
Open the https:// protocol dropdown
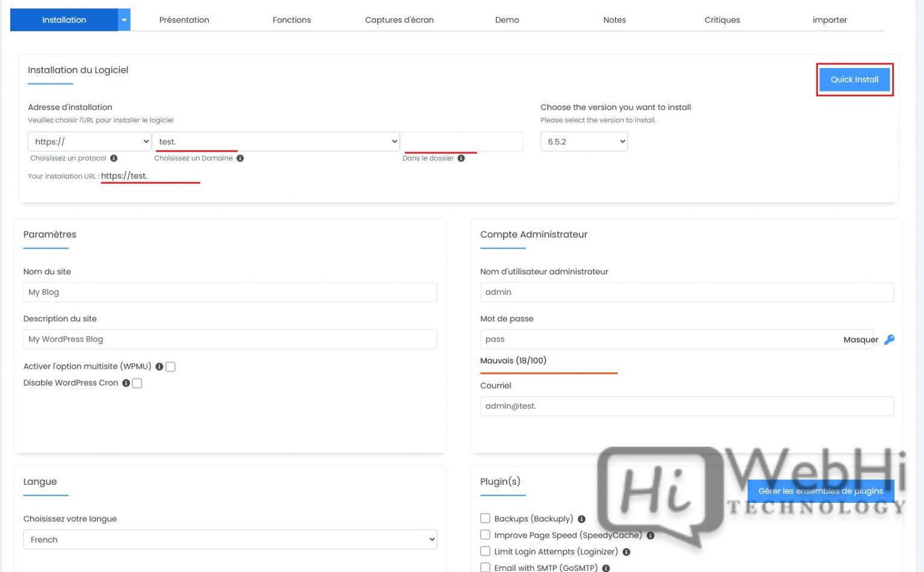[x=89, y=141]
